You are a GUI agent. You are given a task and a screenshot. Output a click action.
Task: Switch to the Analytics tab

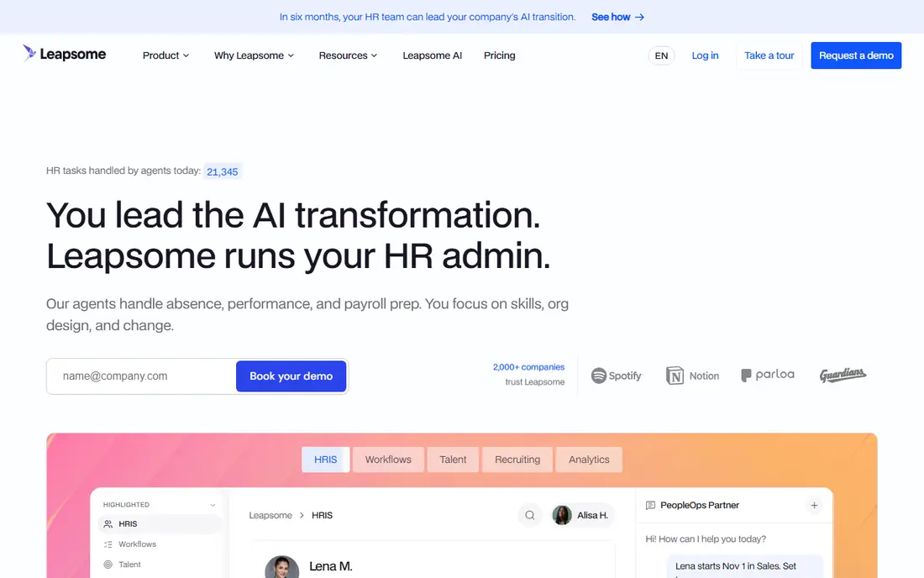tap(589, 460)
